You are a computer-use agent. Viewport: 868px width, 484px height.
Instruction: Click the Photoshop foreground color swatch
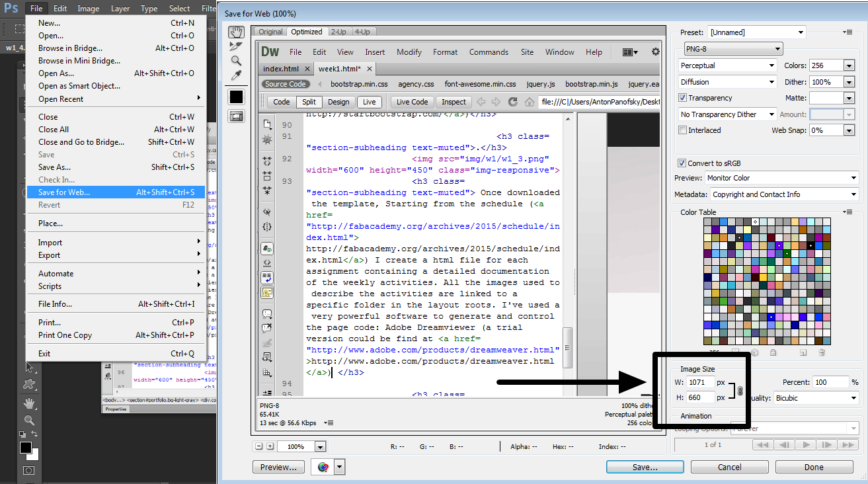(x=25, y=448)
